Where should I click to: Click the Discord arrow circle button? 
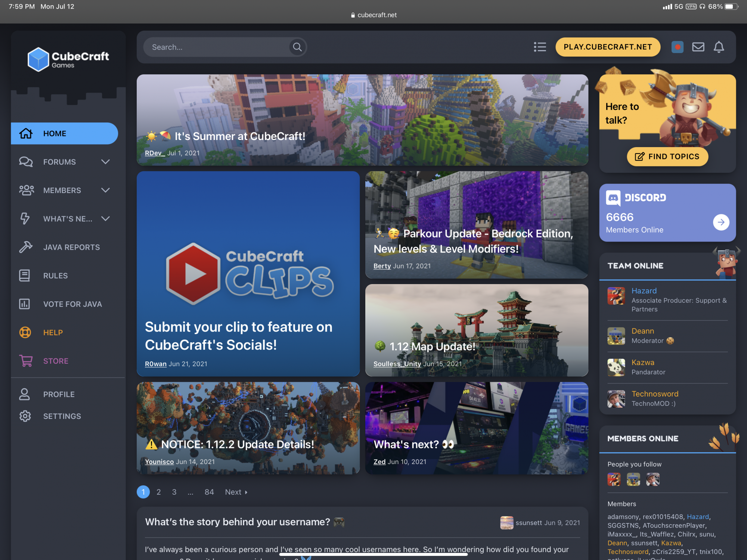tap(721, 222)
